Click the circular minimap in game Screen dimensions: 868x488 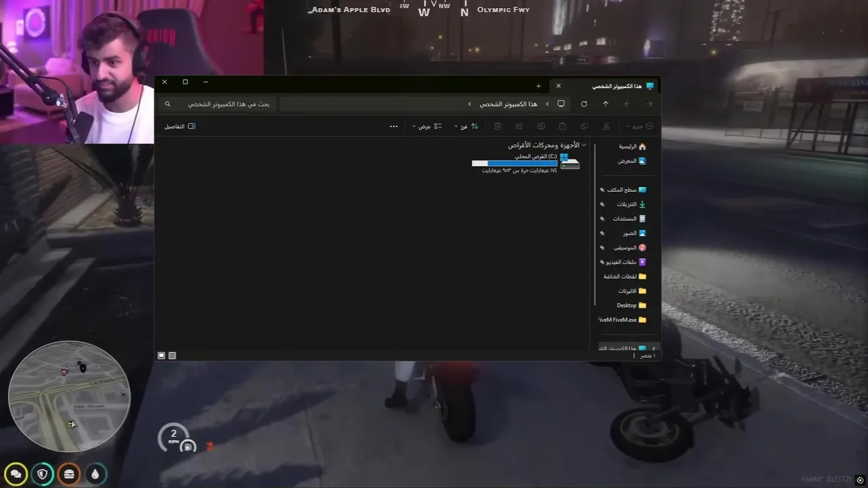pyautogui.click(x=69, y=396)
